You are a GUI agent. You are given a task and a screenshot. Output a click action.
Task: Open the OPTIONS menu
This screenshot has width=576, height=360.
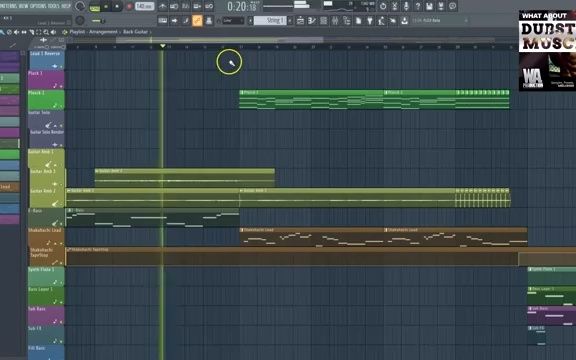39,6
